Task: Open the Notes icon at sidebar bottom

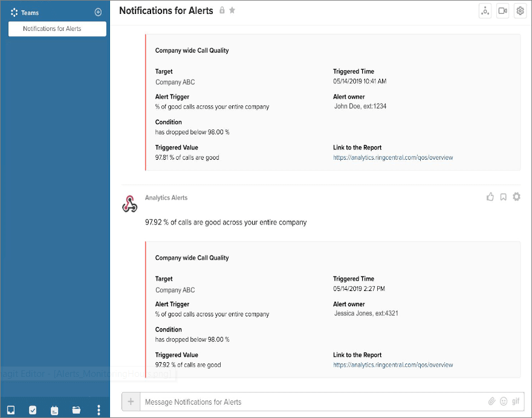Action: point(10,410)
